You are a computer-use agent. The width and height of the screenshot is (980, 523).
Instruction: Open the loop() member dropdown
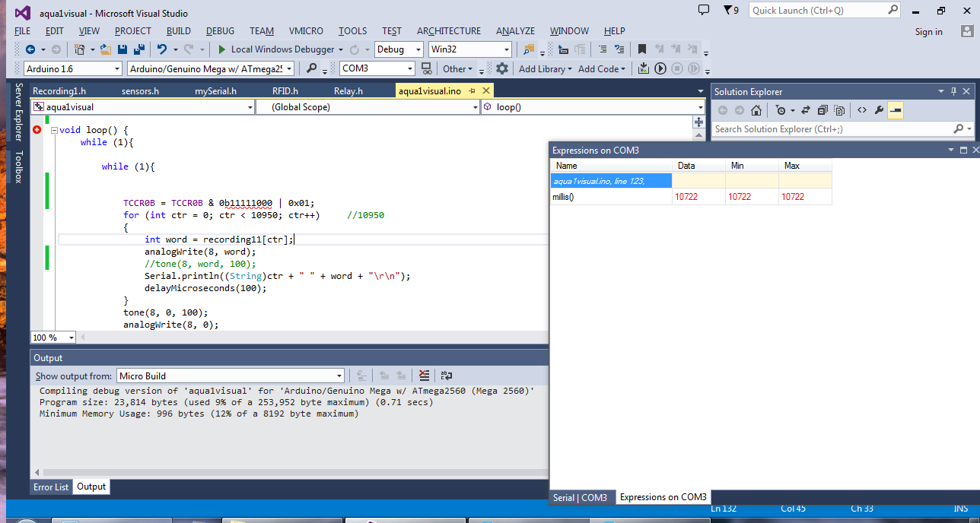pyautogui.click(x=593, y=107)
